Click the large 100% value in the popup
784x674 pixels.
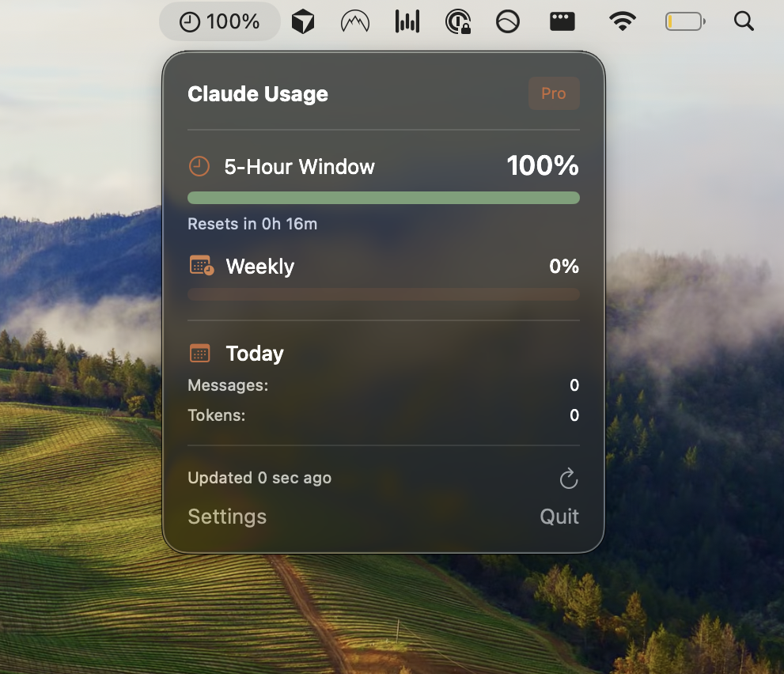pos(543,165)
